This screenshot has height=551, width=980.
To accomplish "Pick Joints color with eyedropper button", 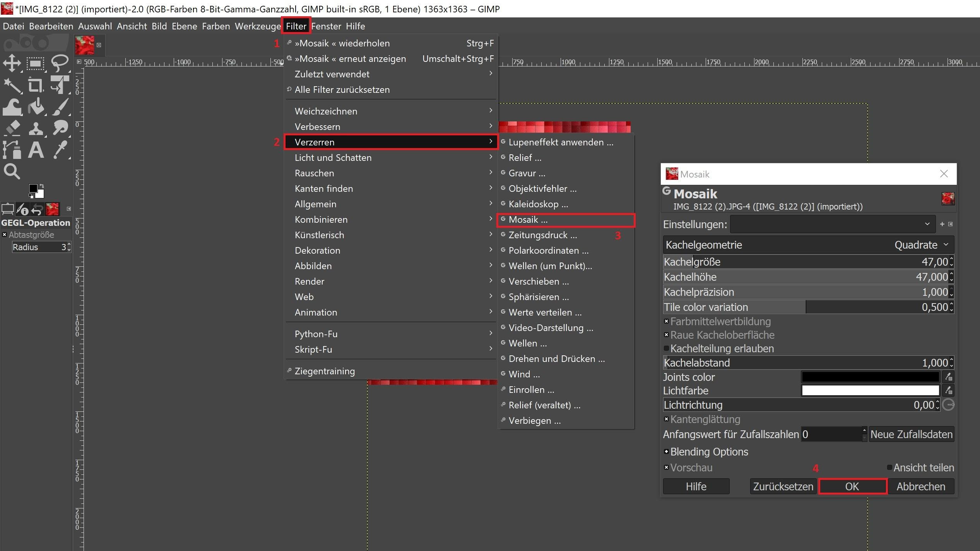I will click(948, 377).
